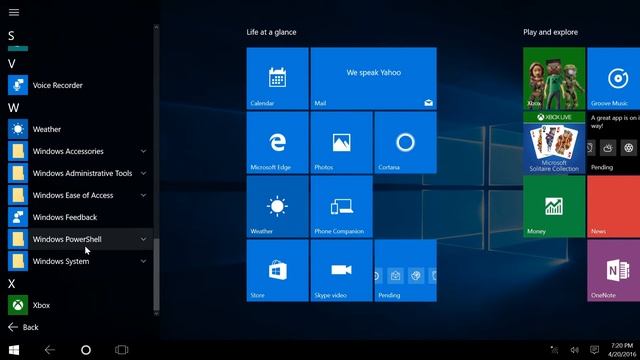Jump to letter S header
Viewport: 640px width, 360px height.
pyautogui.click(x=11, y=36)
